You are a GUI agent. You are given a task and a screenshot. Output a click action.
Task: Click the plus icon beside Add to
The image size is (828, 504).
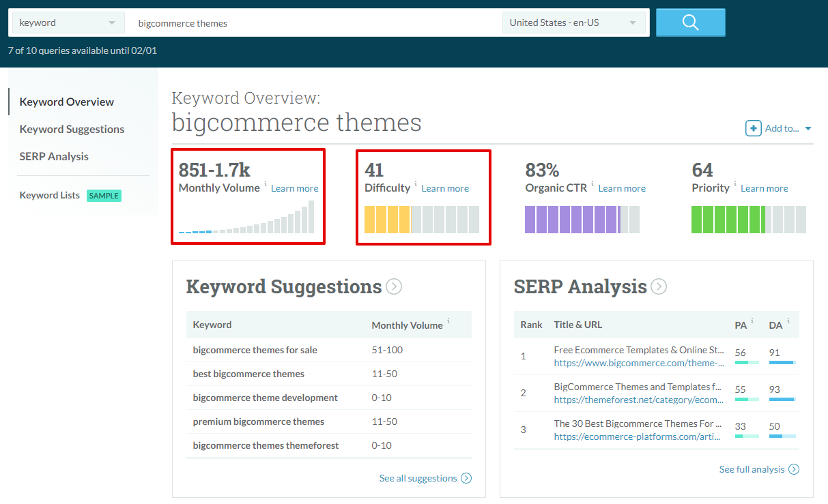[x=753, y=128]
